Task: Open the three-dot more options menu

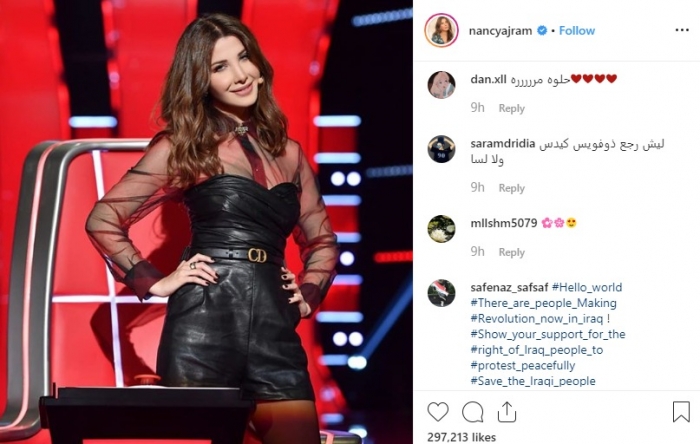Action: coord(682,30)
